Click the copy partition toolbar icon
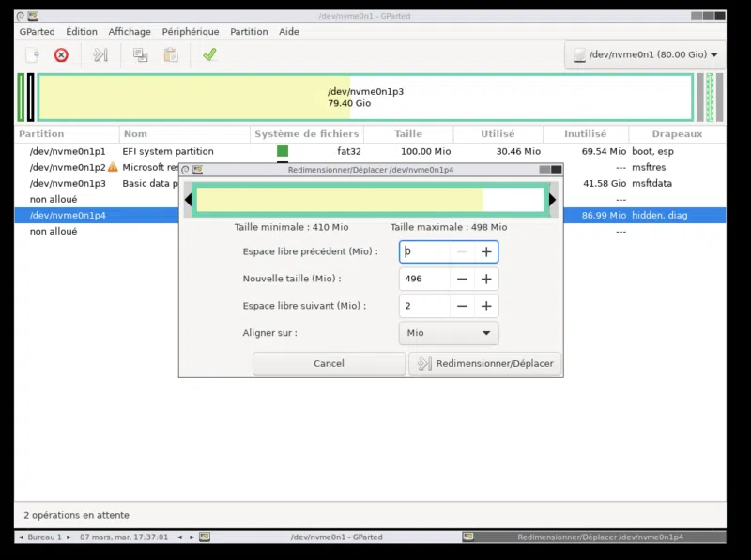751x560 pixels. coord(140,55)
